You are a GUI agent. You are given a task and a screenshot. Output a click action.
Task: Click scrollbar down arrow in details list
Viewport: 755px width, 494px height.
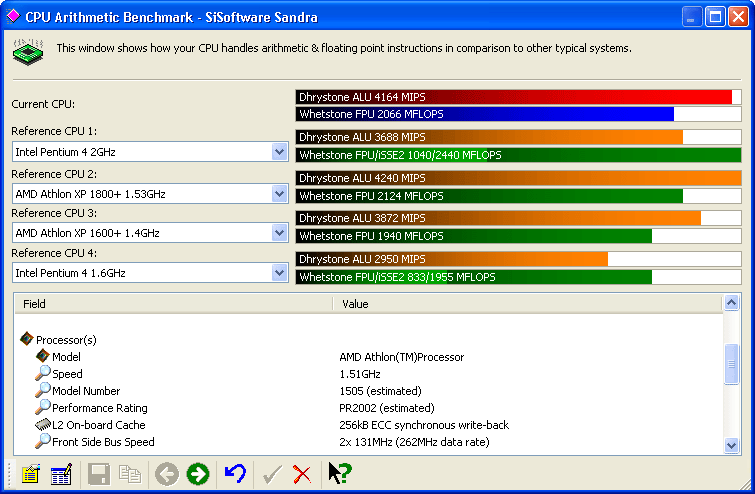(731, 445)
